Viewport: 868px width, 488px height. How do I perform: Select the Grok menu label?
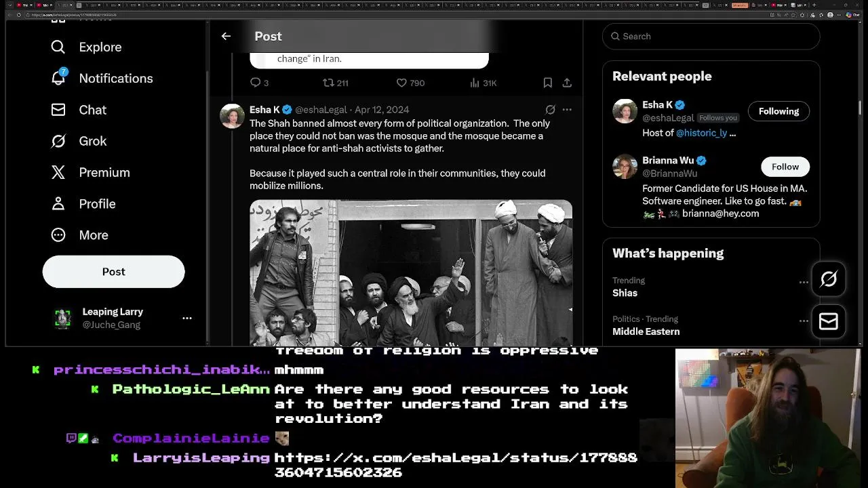click(x=93, y=141)
